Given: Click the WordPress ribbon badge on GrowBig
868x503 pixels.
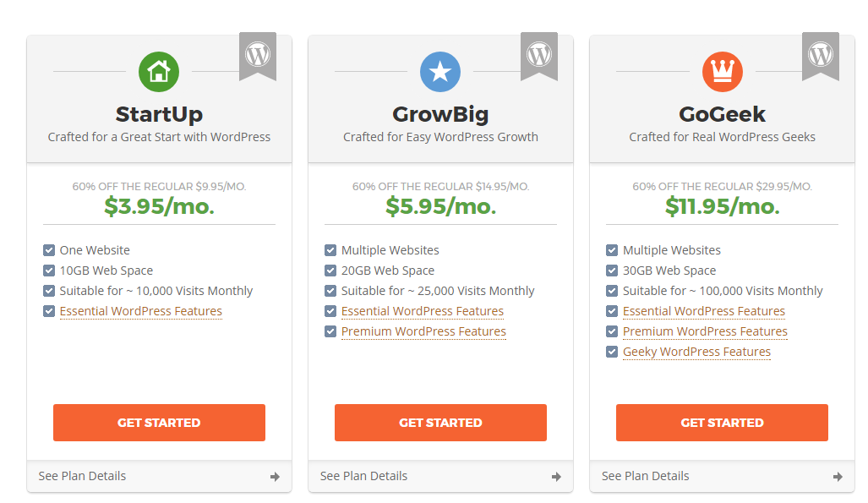Looking at the screenshot, I should (539, 57).
